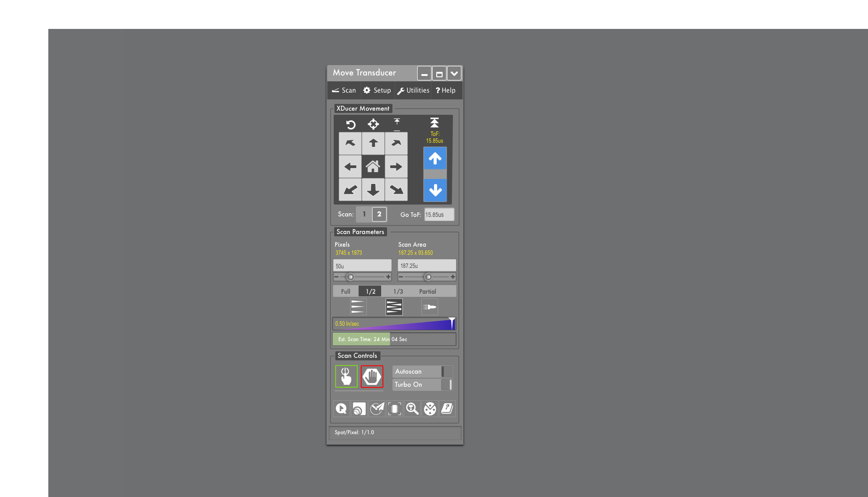Select the chip frame scan icon
The width and height of the screenshot is (868, 497).
click(394, 409)
